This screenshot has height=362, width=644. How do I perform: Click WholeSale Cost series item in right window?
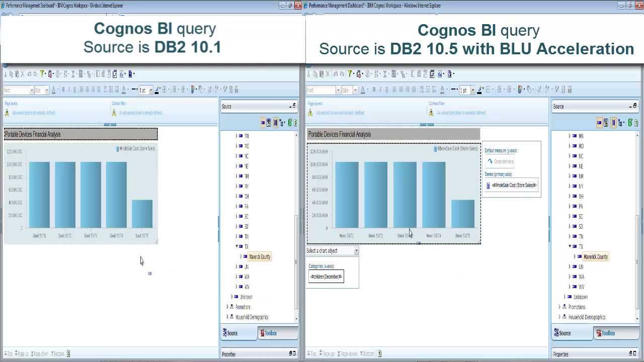pyautogui.click(x=511, y=185)
